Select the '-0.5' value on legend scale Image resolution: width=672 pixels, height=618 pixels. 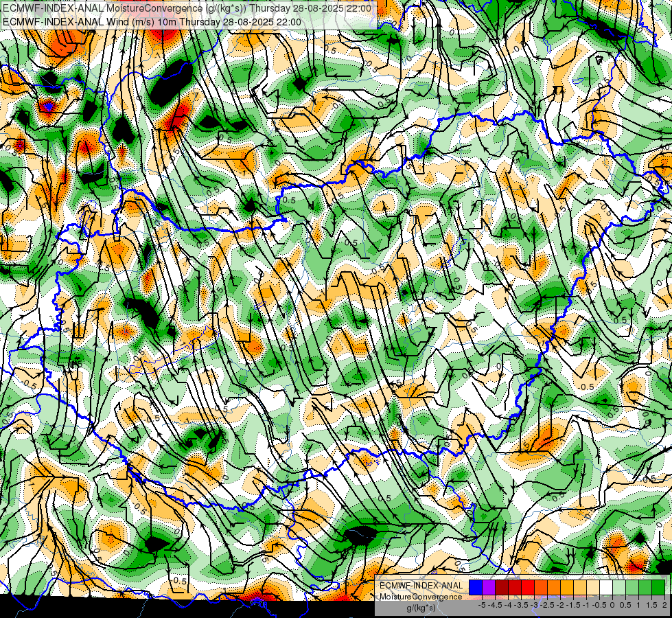[x=599, y=605]
